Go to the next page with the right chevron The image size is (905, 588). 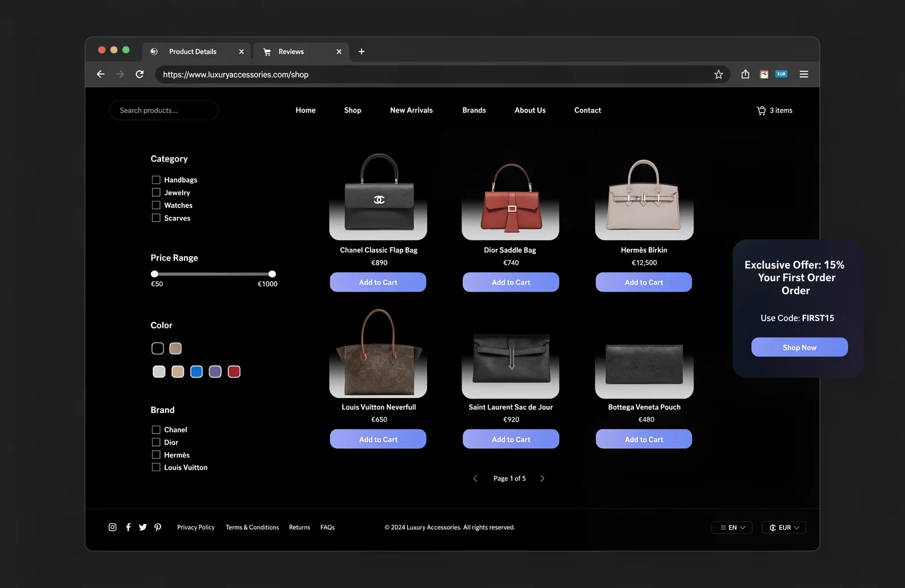tap(542, 478)
